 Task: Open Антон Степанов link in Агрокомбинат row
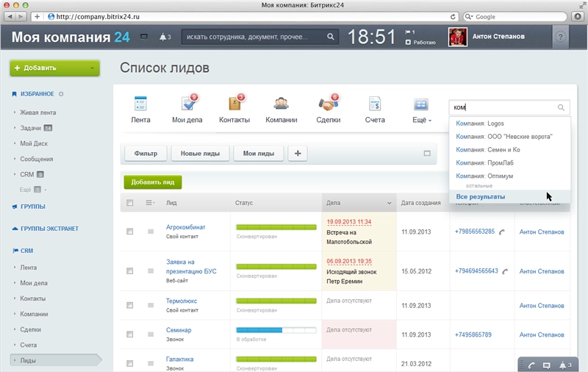tap(542, 232)
